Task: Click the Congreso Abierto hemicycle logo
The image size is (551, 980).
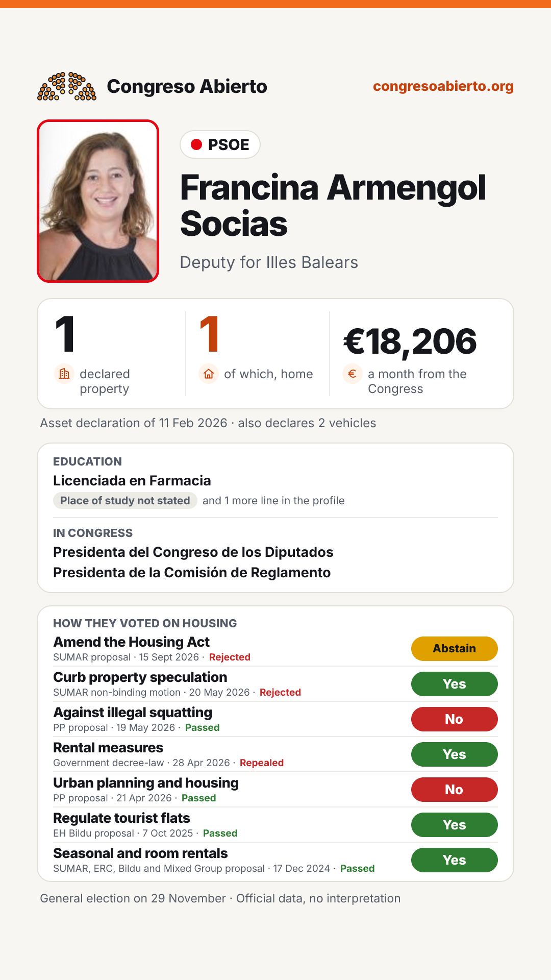Action: (x=67, y=86)
